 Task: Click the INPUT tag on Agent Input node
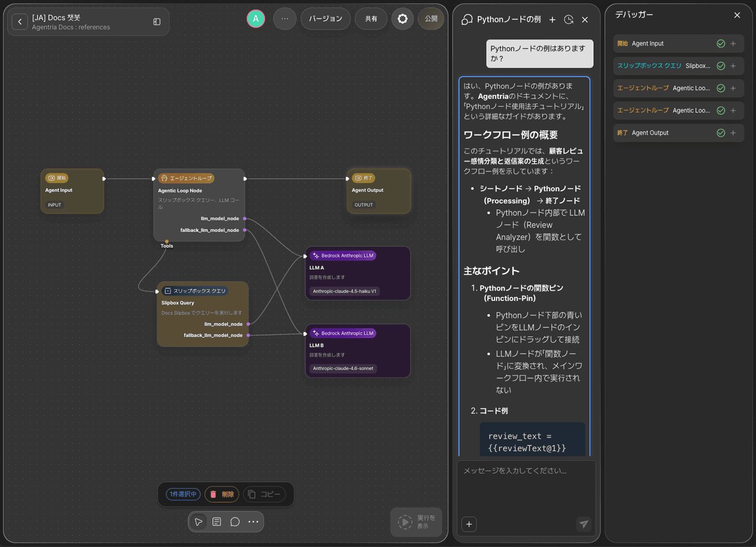pos(55,205)
